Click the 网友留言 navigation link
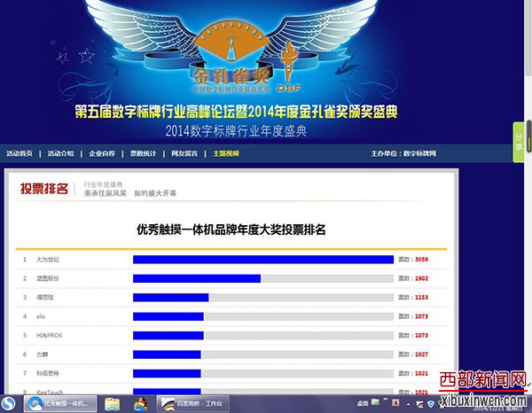This screenshot has width=532, height=413. click(184, 153)
